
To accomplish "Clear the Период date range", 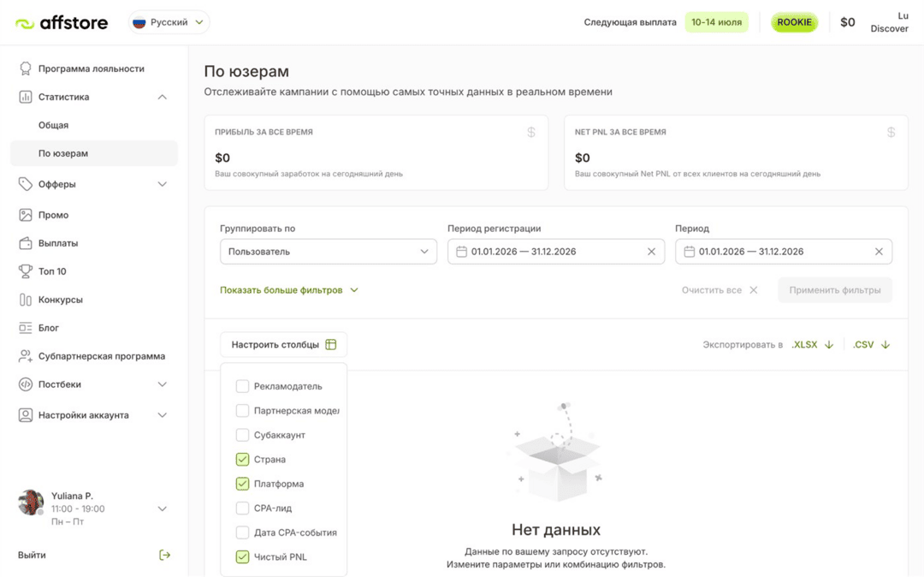I will point(879,252).
